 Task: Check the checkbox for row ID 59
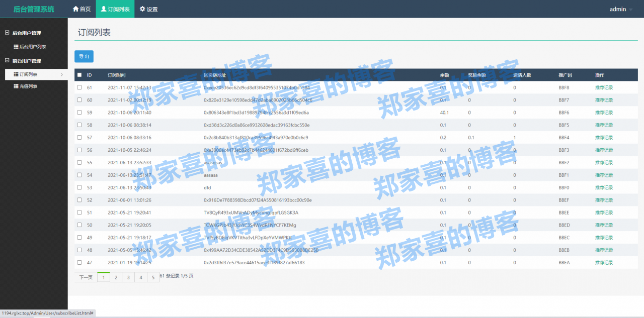79,113
